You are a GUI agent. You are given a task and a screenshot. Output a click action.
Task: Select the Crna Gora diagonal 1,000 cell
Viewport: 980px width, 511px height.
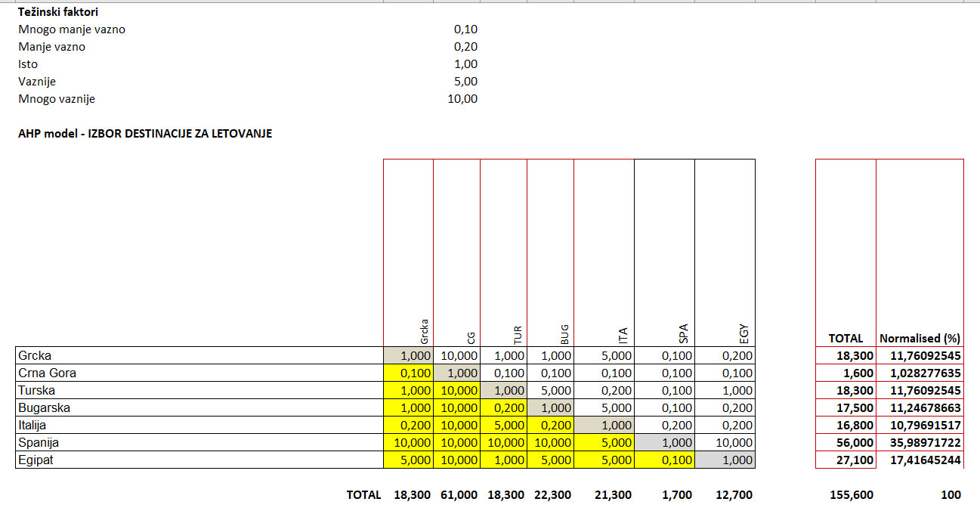pyautogui.click(x=457, y=373)
